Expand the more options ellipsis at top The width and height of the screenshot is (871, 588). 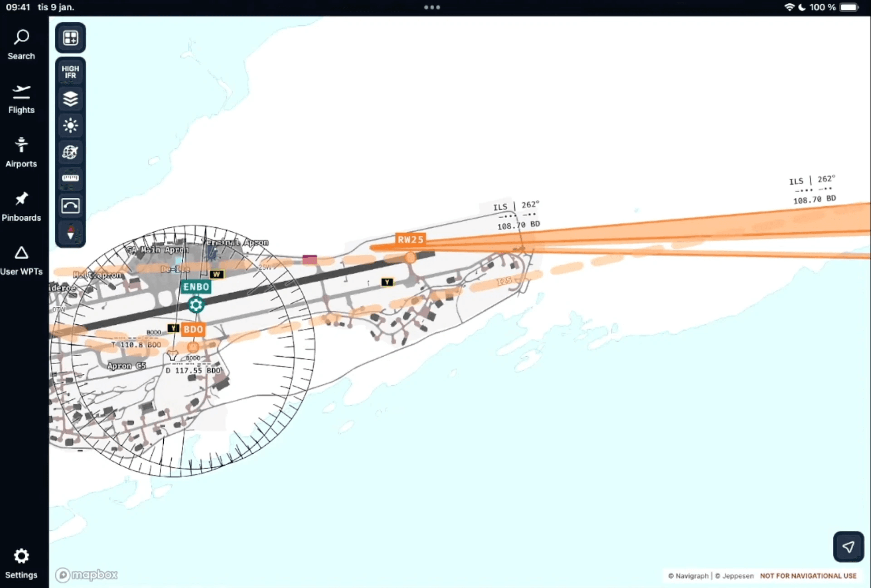pyautogui.click(x=432, y=7)
